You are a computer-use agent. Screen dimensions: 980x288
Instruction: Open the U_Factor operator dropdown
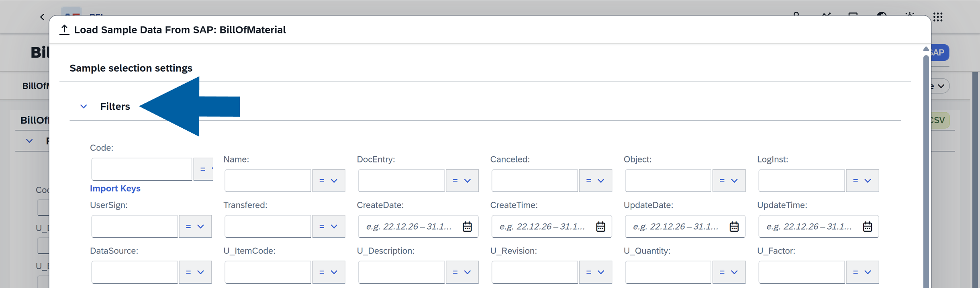point(862,272)
